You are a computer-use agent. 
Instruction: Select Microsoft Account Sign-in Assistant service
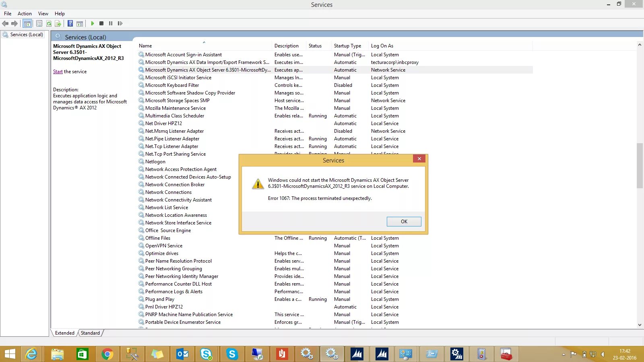[184, 55]
